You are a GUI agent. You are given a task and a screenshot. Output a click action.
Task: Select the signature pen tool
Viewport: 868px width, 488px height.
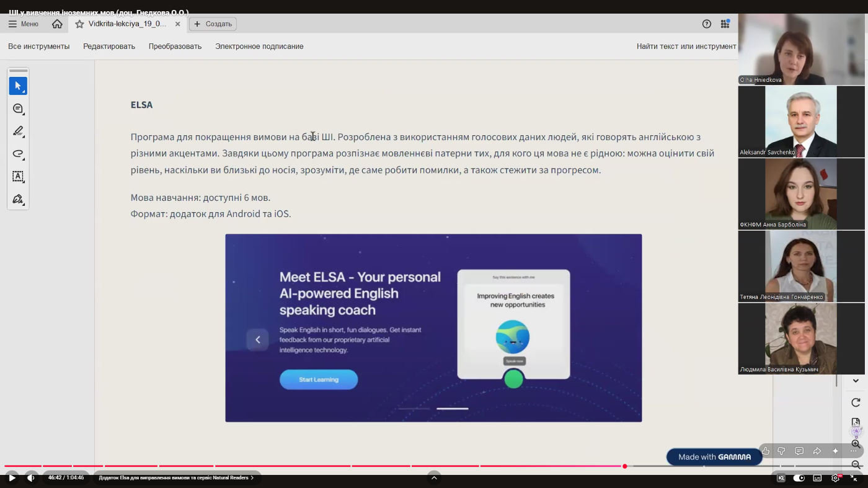point(18,199)
